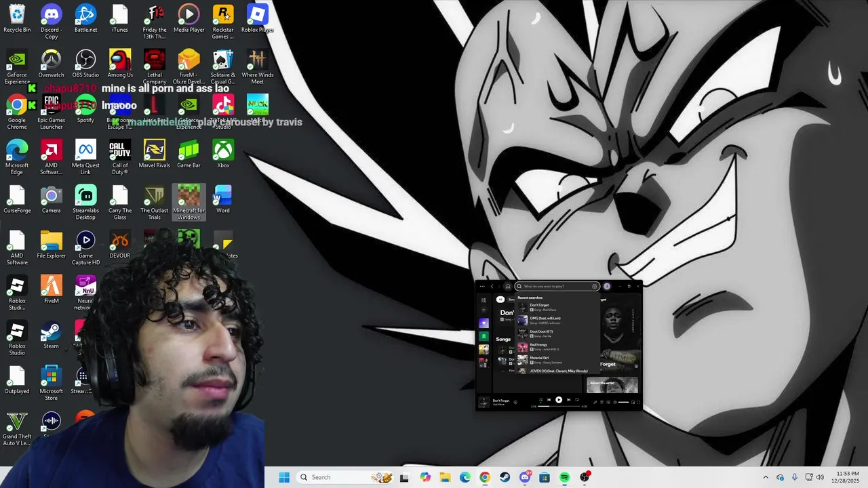Select recent search OMG (feat. will.i.am)
The height and width of the screenshot is (488, 868).
point(558,321)
